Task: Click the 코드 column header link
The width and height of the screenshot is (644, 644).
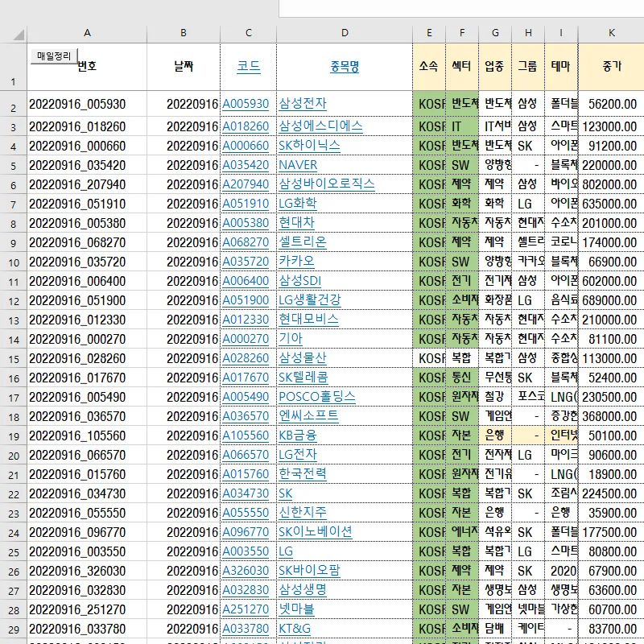Action: 247,66
